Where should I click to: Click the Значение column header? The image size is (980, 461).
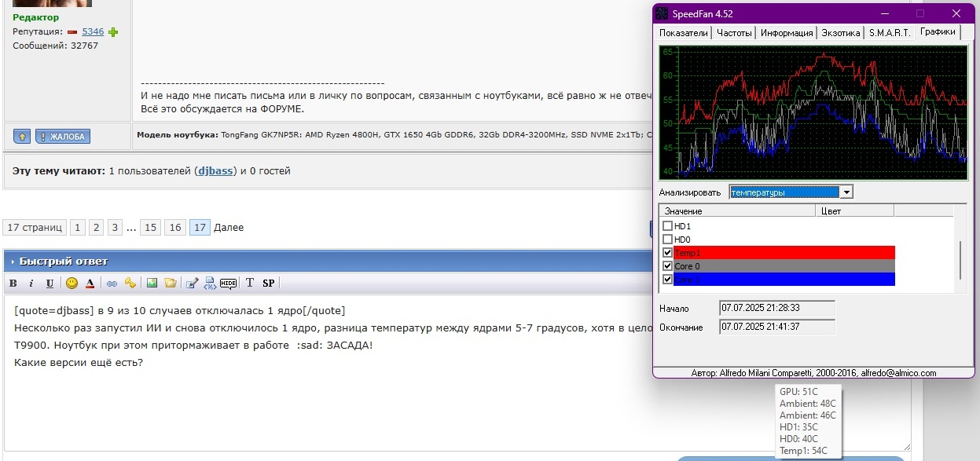click(x=737, y=211)
